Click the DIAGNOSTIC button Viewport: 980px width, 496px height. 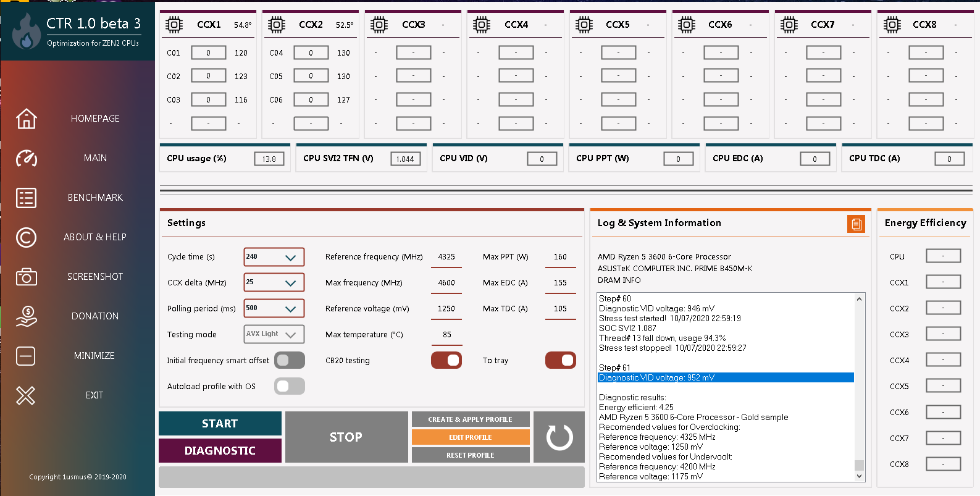click(x=220, y=451)
